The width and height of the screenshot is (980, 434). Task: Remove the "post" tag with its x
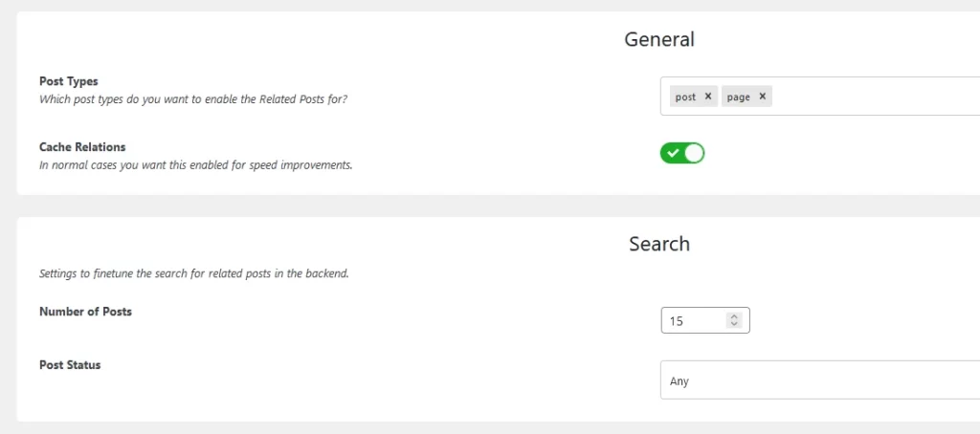coord(707,97)
